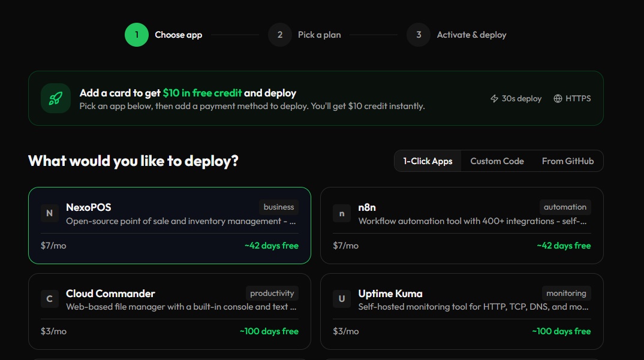Click the n letter icon of n8n
644x360 pixels.
[x=342, y=213]
